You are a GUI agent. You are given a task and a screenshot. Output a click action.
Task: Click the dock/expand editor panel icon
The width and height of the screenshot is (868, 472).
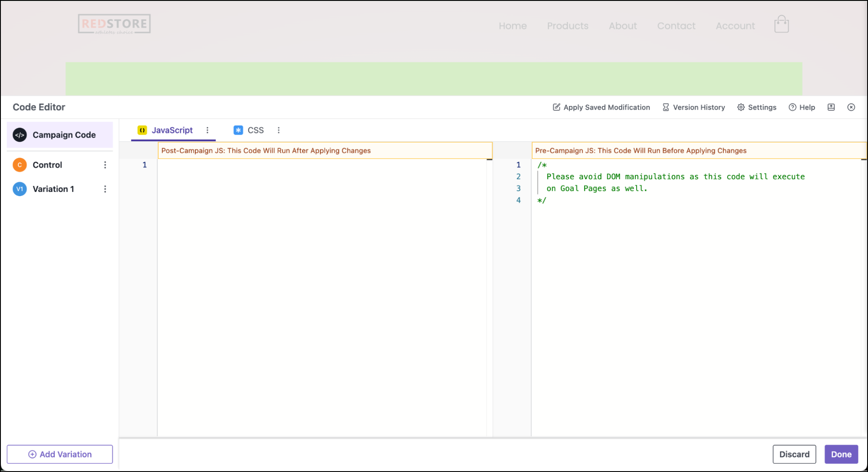click(831, 107)
